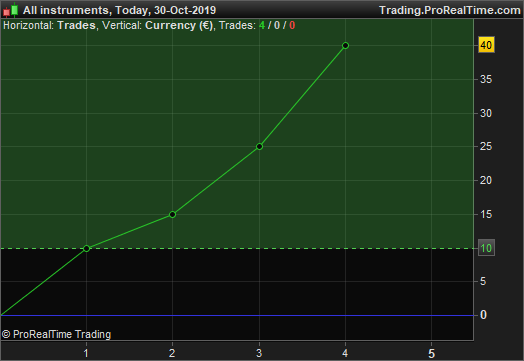Click the Trading.ProRealTime.com text
This screenshot has height=361, width=524.
coord(450,10)
